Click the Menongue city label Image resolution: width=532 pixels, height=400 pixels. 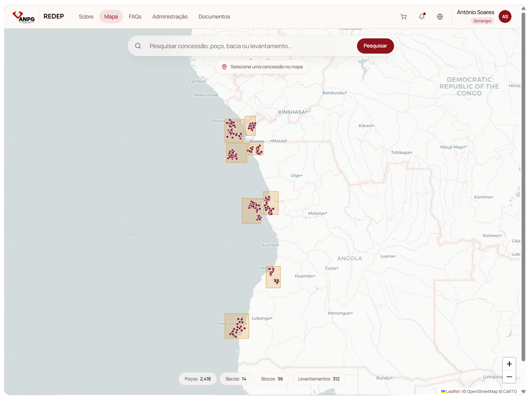[x=339, y=313]
